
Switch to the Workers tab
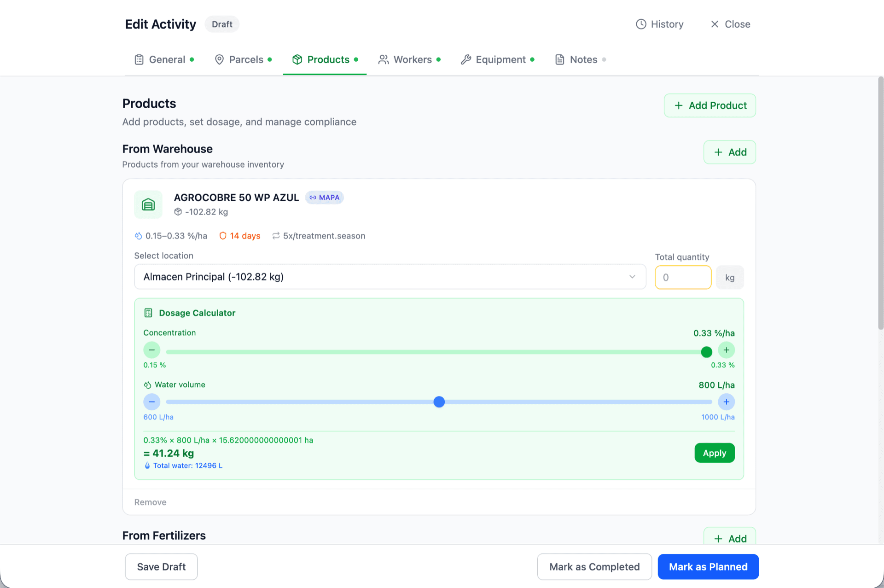(409, 59)
